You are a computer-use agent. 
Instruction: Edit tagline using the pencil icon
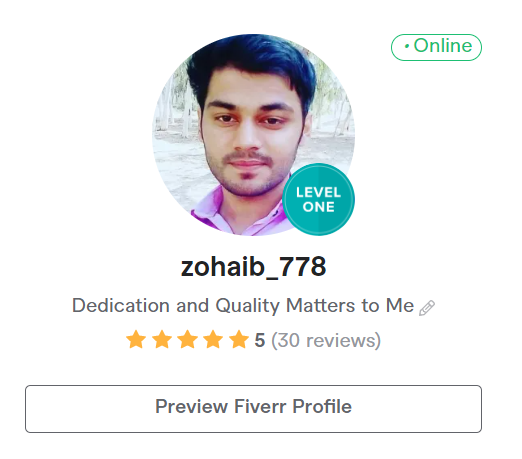[427, 307]
